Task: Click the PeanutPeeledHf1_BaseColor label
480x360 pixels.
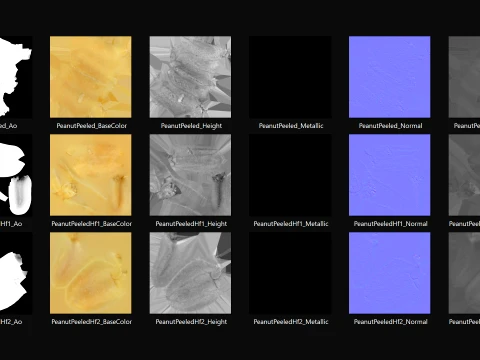Action: click(x=92, y=224)
